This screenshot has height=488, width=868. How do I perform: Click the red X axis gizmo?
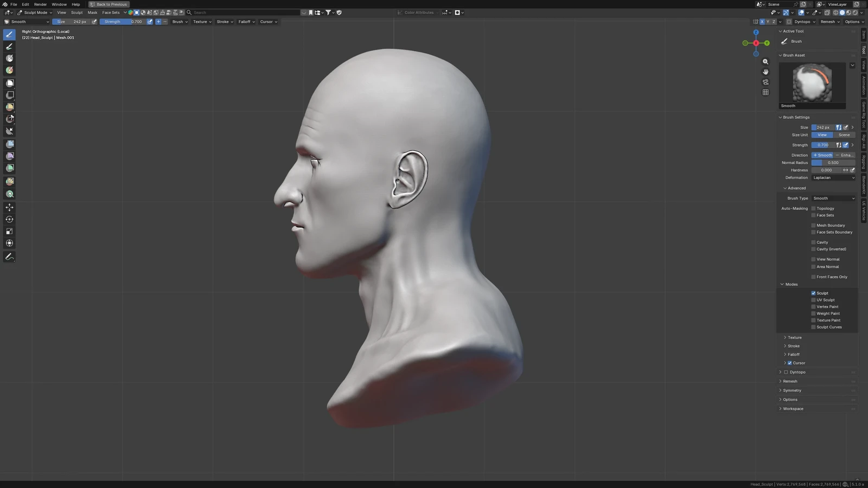tap(756, 43)
